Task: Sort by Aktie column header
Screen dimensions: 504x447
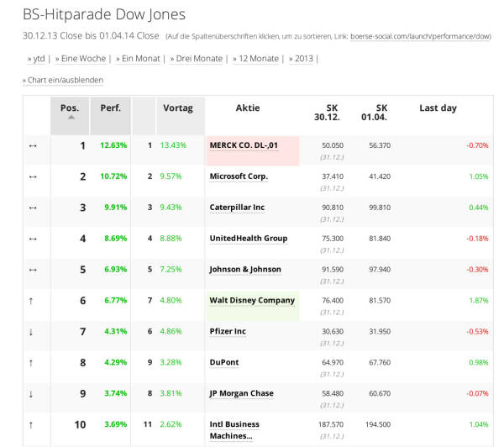Action: point(248,108)
